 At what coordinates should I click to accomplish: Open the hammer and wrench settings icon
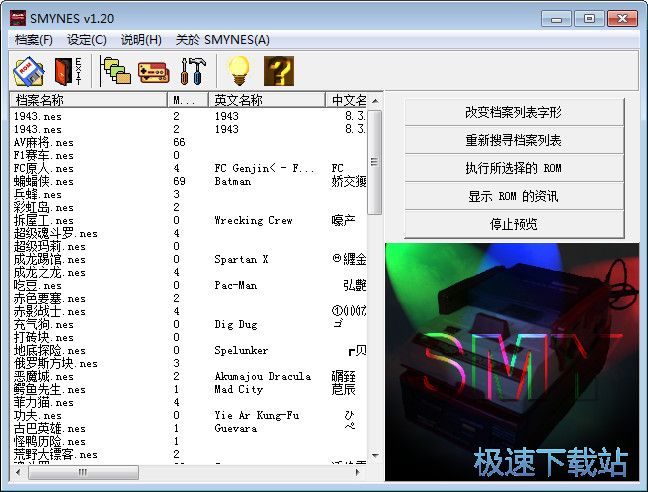(191, 71)
